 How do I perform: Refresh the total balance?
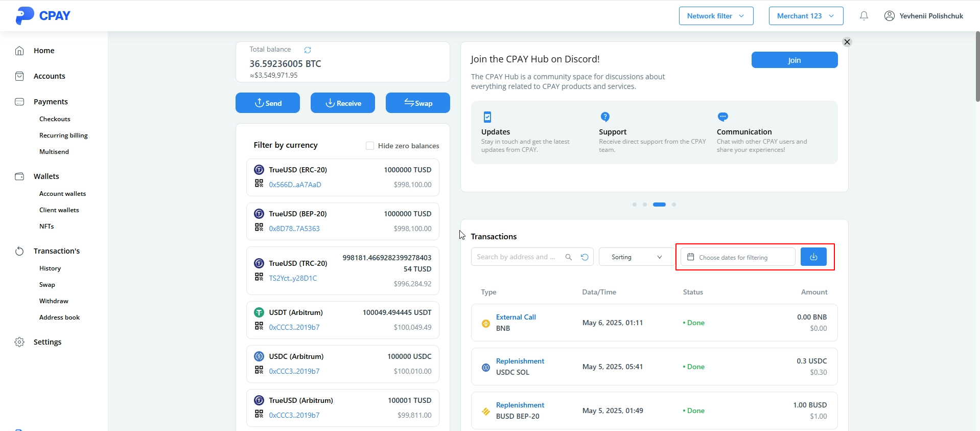click(308, 50)
